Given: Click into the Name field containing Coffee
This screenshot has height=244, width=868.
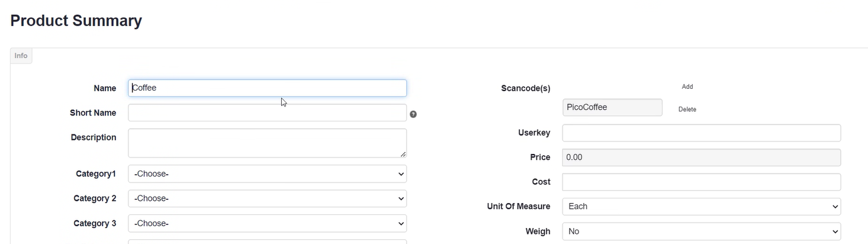Looking at the screenshot, I should (x=267, y=88).
